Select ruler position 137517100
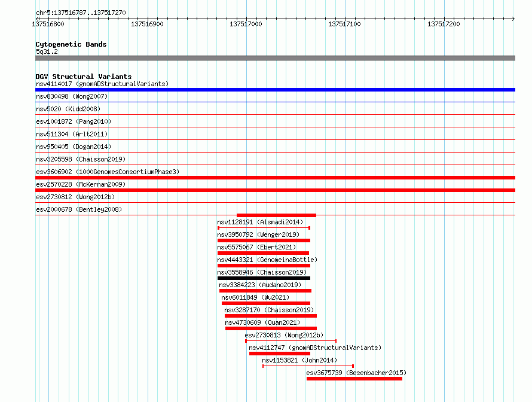This screenshot has width=532, height=402. point(344,24)
